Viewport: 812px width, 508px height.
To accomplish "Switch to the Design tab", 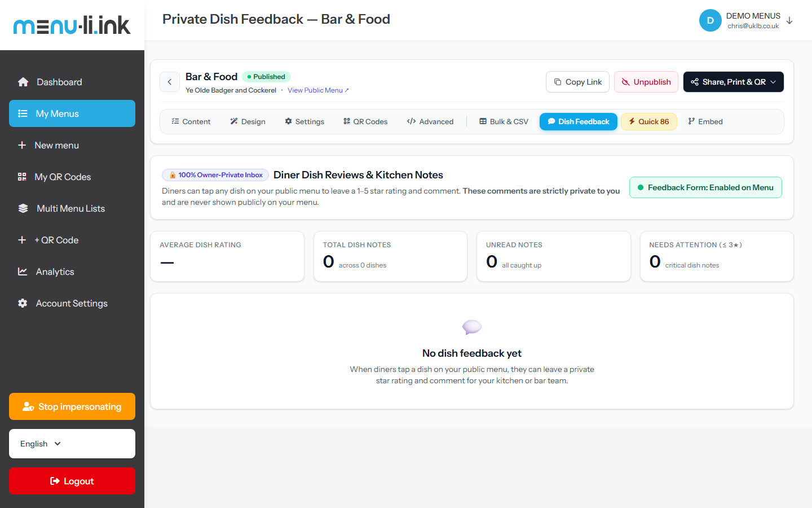I will pyautogui.click(x=248, y=121).
